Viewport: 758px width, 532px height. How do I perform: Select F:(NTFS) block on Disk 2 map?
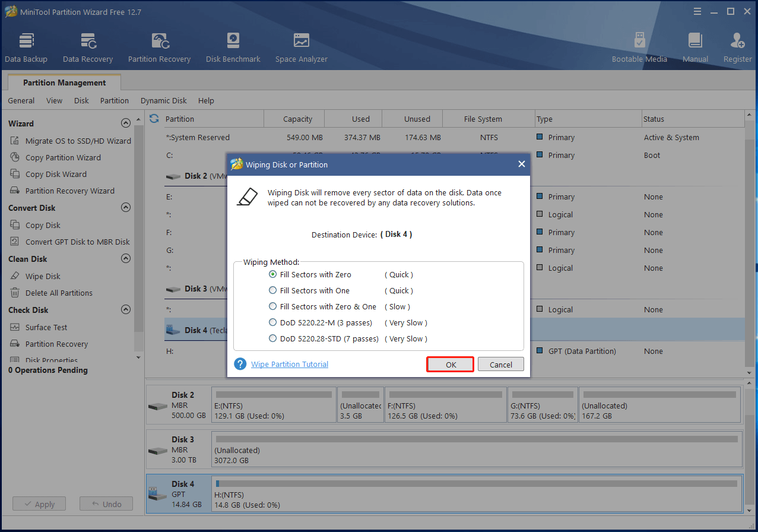pos(446,405)
